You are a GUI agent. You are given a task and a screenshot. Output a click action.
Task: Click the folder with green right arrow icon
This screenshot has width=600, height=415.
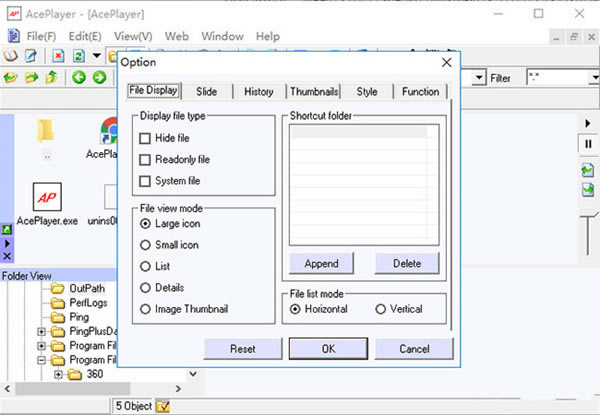(x=31, y=78)
